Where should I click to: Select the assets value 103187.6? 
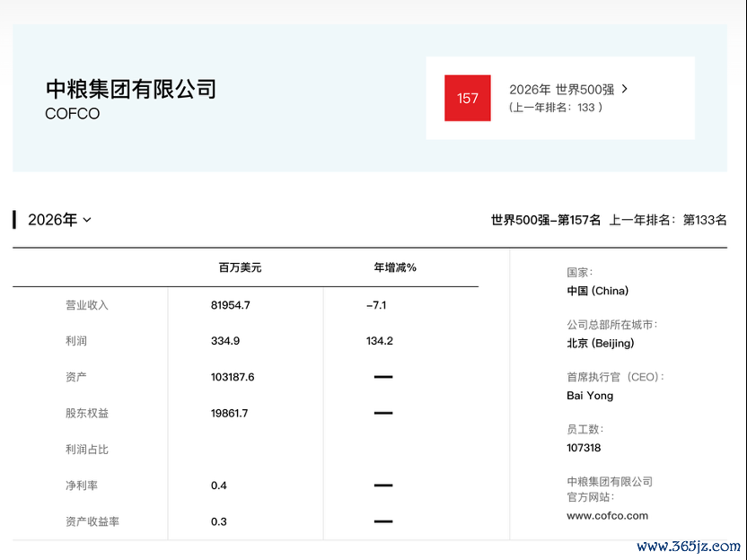(233, 377)
